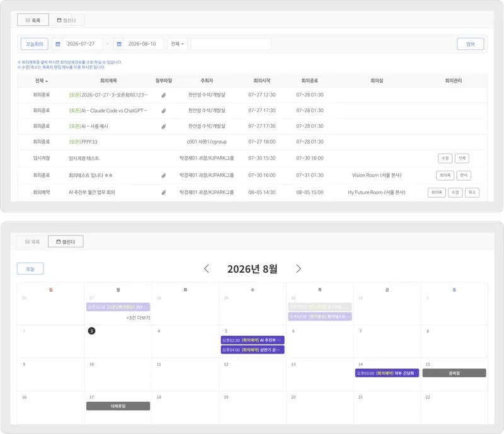This screenshot has width=504, height=434.
Task: Cancel AI 추진부 meeting with 취소 button
Action: [472, 193]
